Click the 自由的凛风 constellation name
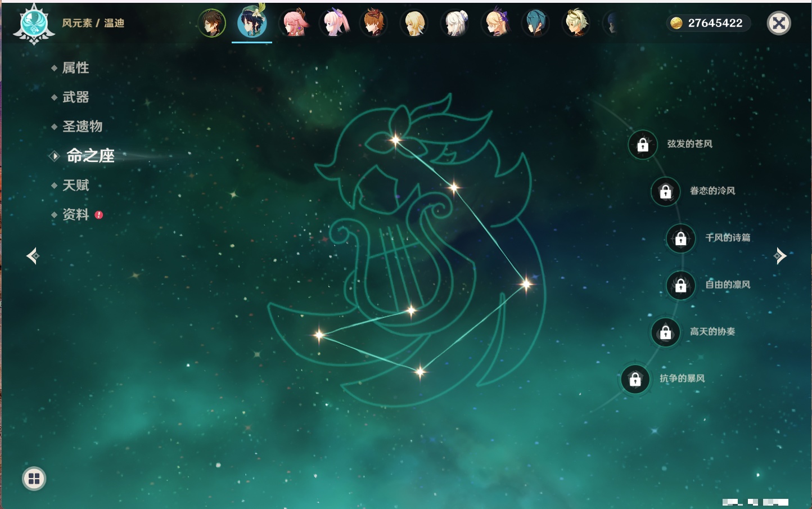 pyautogui.click(x=728, y=285)
